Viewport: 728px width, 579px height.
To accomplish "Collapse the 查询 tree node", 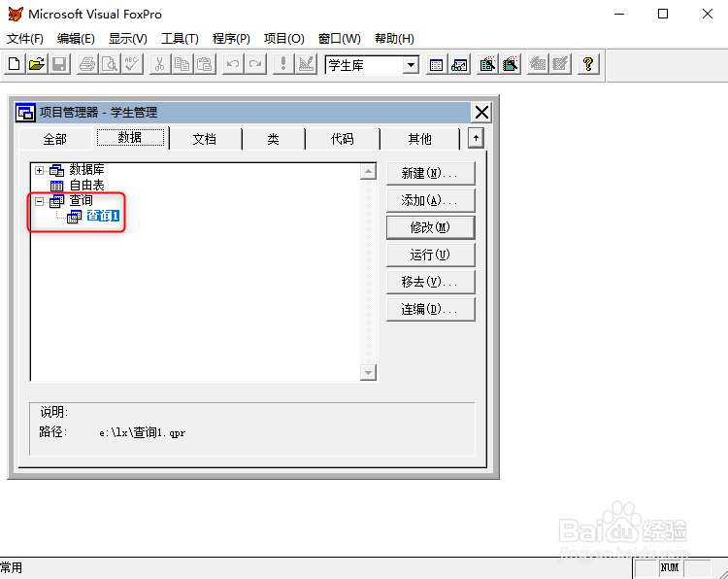I will (40, 201).
